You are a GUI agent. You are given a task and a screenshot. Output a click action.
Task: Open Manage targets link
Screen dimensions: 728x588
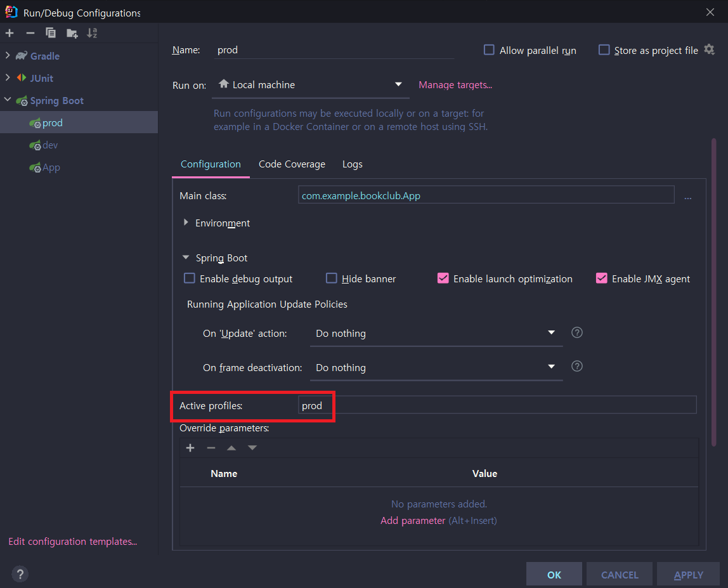click(x=455, y=85)
